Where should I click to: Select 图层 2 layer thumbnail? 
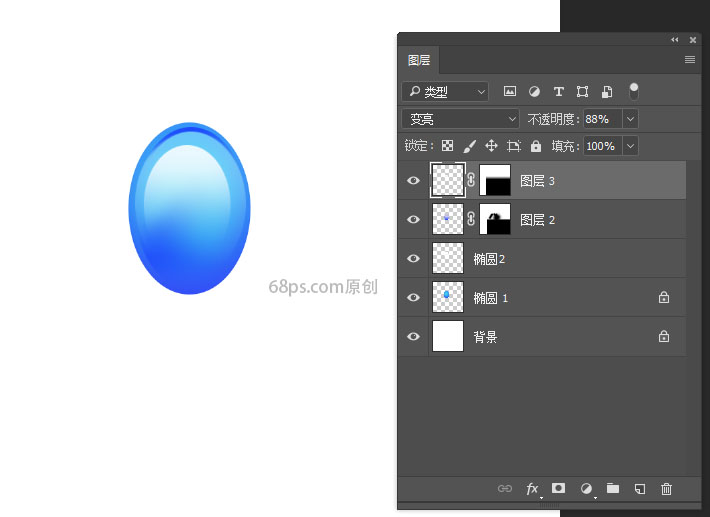coord(447,219)
